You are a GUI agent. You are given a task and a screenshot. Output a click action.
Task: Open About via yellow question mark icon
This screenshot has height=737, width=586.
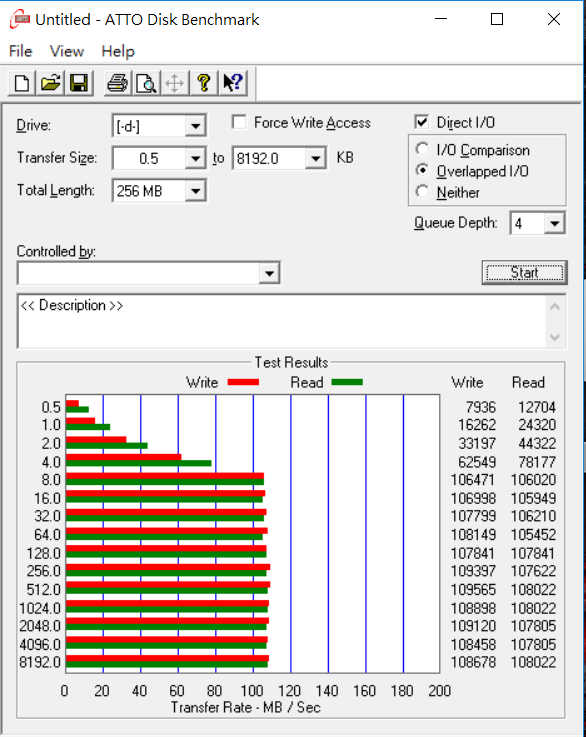click(x=203, y=84)
